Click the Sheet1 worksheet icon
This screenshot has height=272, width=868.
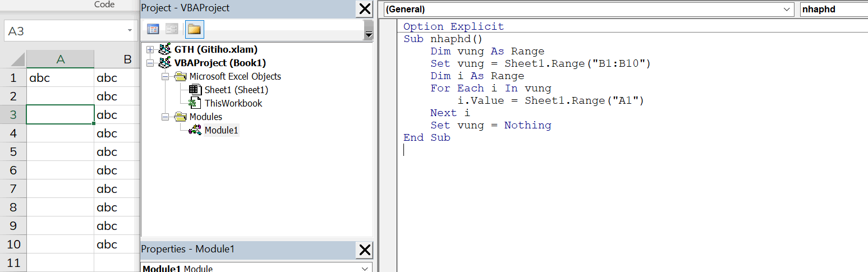[x=195, y=90]
